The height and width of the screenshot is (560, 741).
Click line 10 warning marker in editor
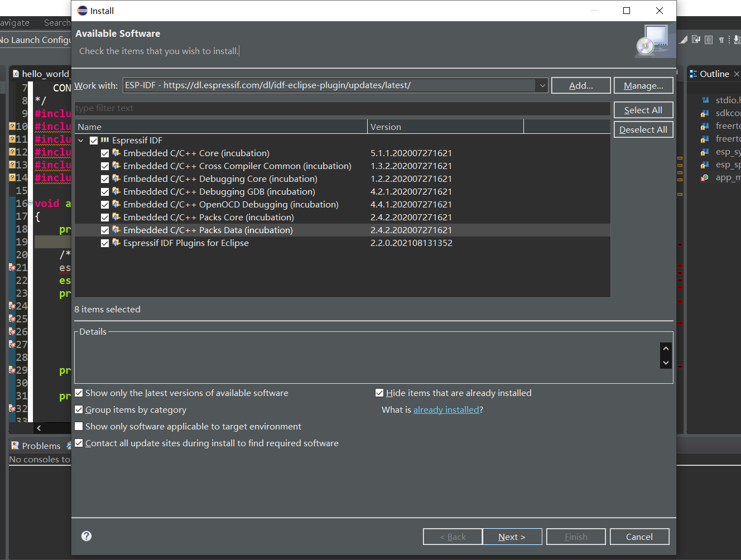pos(12,126)
